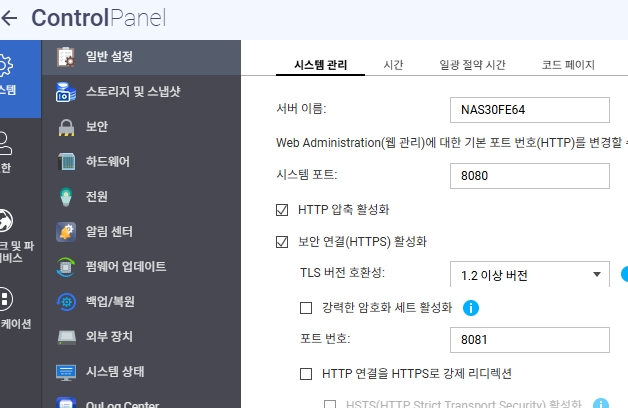This screenshot has height=408, width=628.
Task: Disable 보안 연결(HTTPS) 활성화 checkbox
Action: pos(281,242)
